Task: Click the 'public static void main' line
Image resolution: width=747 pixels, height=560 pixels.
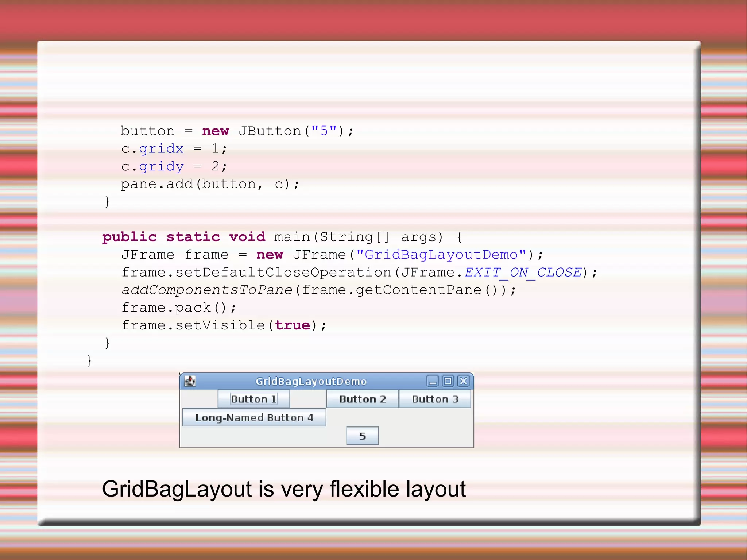Action: point(283,237)
